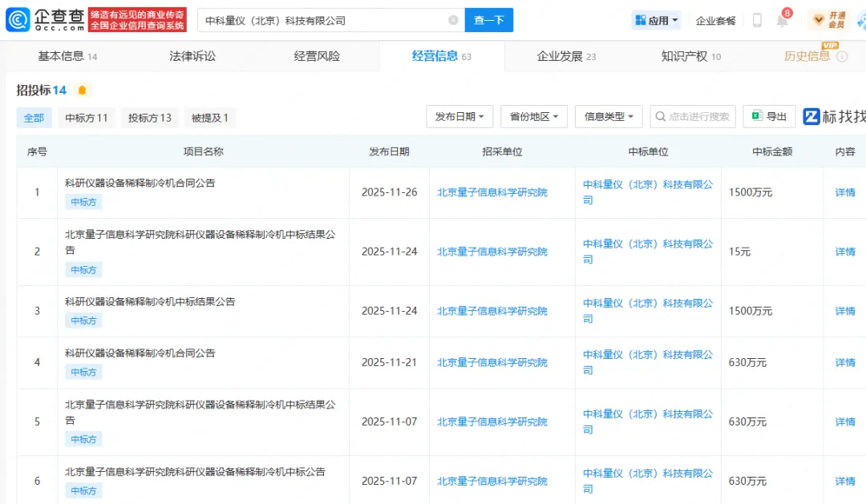Image resolution: width=866 pixels, height=504 pixels.
Task: Open the 信息类型 dropdown
Action: (x=609, y=117)
